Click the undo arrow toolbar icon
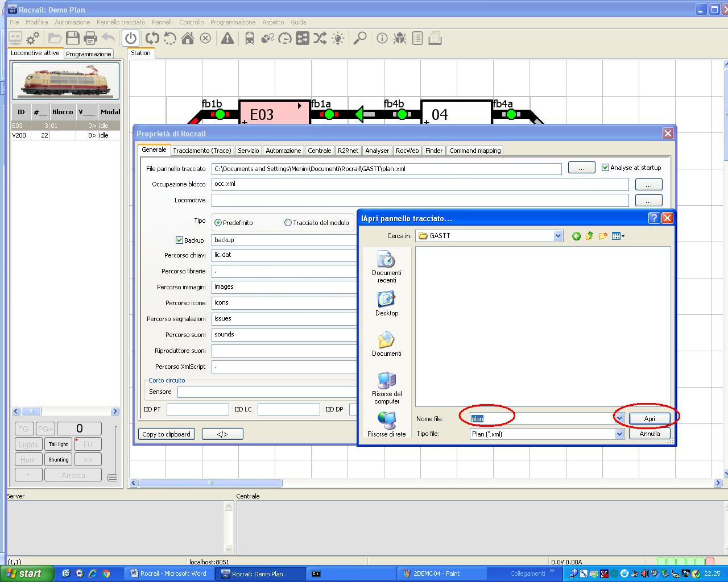The height and width of the screenshot is (582, 728). (108, 38)
